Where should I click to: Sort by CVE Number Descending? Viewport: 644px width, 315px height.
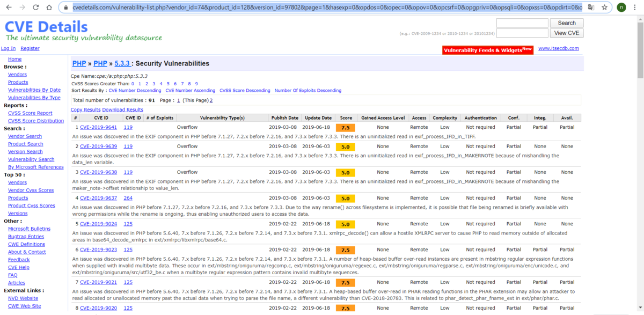click(135, 91)
